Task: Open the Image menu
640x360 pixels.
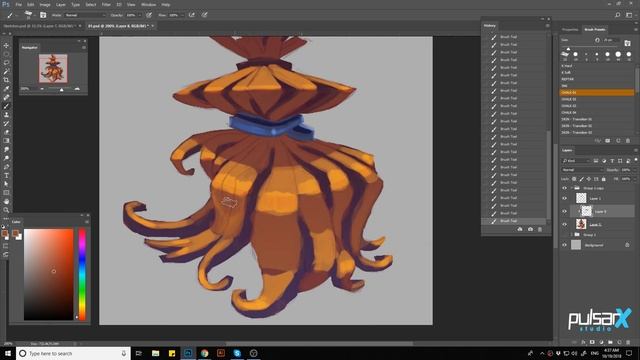Action: point(45,4)
